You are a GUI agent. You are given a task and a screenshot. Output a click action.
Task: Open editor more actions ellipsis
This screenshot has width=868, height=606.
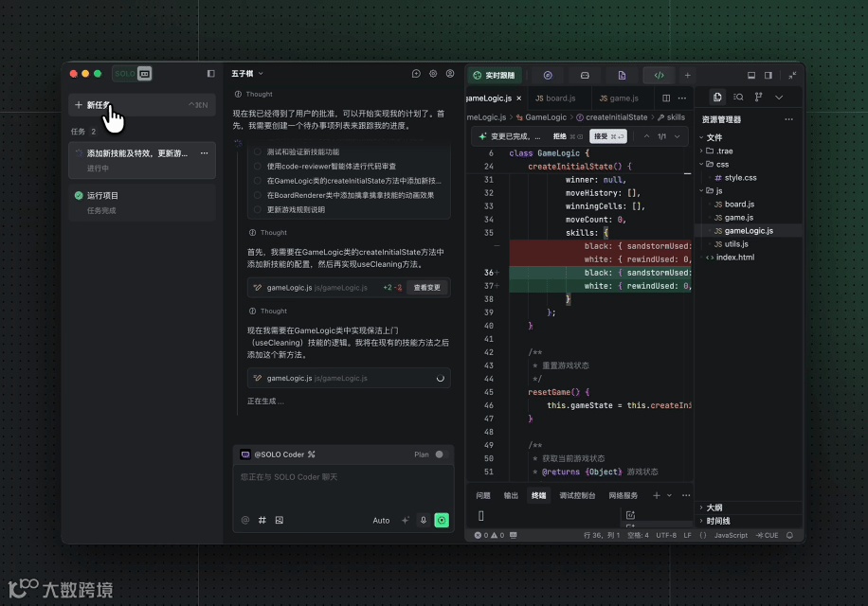(x=682, y=98)
